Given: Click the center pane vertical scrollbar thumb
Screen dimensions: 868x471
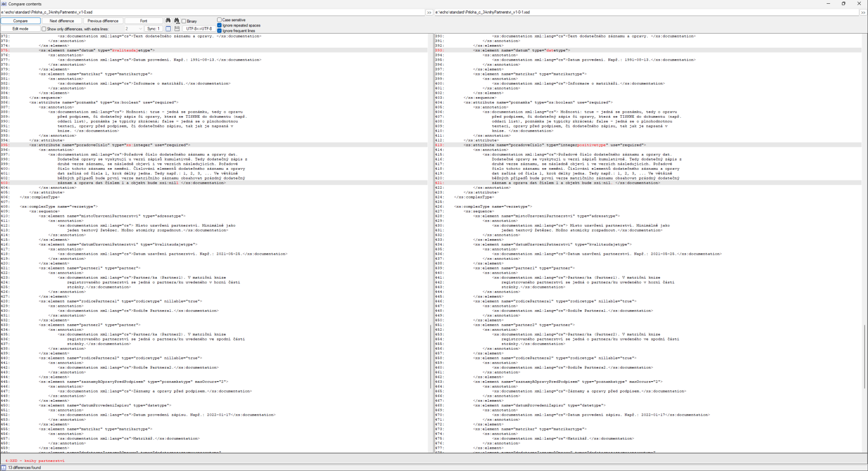Looking at the screenshot, I should [431, 356].
